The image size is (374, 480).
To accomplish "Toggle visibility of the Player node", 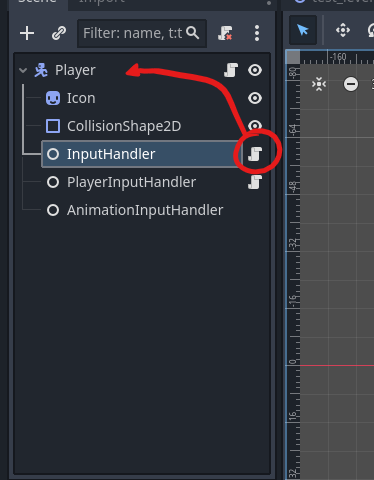I will (x=255, y=70).
